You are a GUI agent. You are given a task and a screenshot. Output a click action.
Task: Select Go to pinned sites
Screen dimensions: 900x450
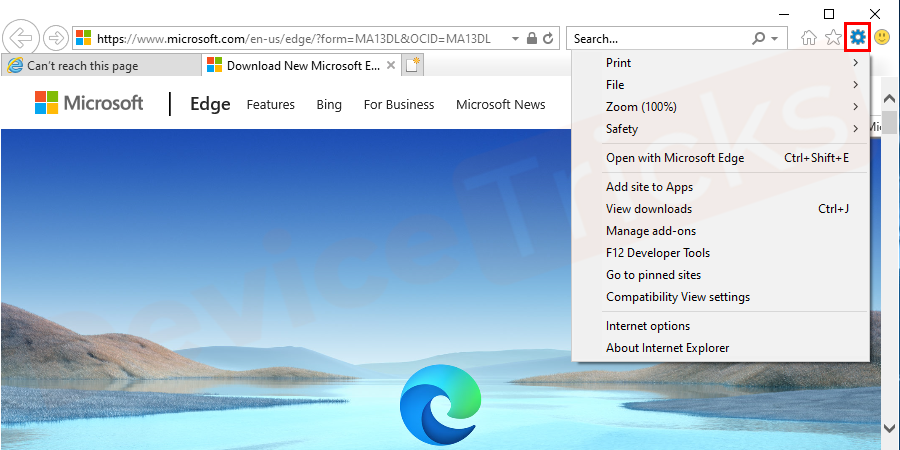pyautogui.click(x=721, y=275)
